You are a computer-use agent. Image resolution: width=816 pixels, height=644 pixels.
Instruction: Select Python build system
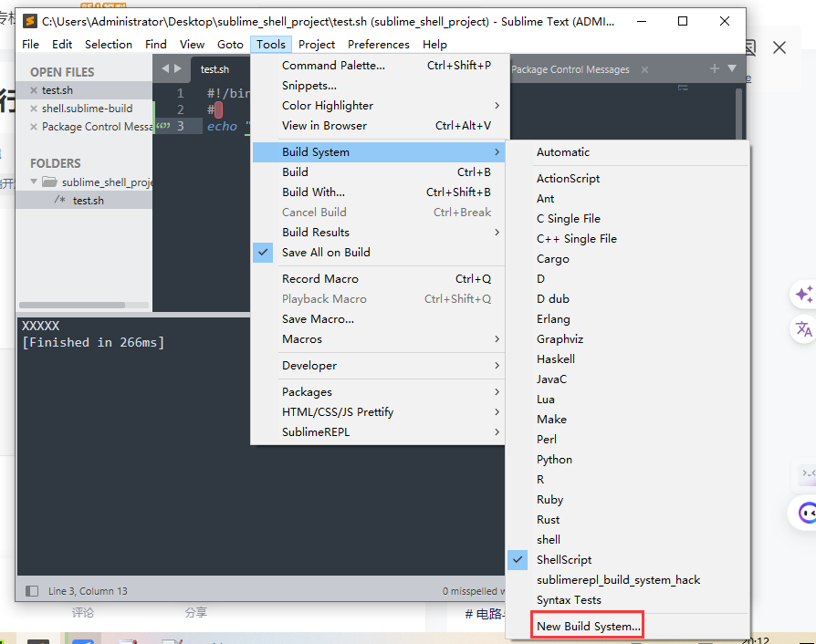[628, 460]
